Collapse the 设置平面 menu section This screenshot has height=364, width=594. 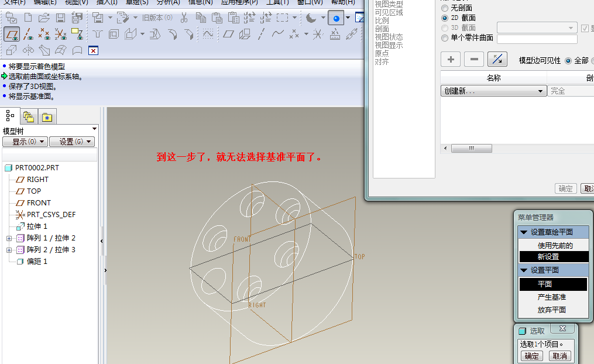(524, 270)
